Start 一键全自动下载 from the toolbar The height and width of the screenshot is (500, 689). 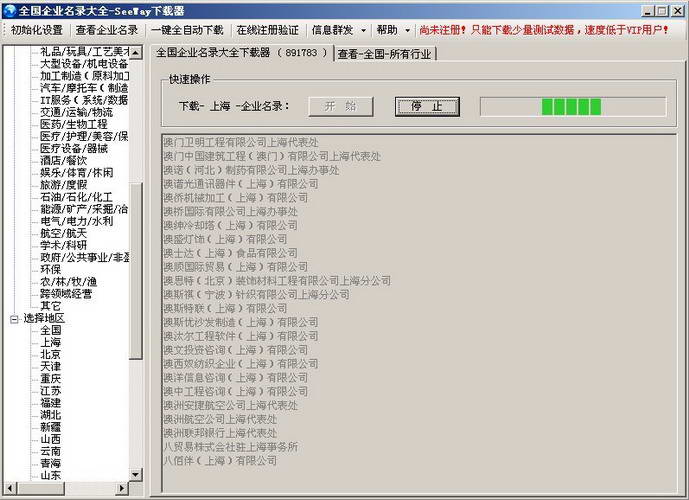point(187,30)
